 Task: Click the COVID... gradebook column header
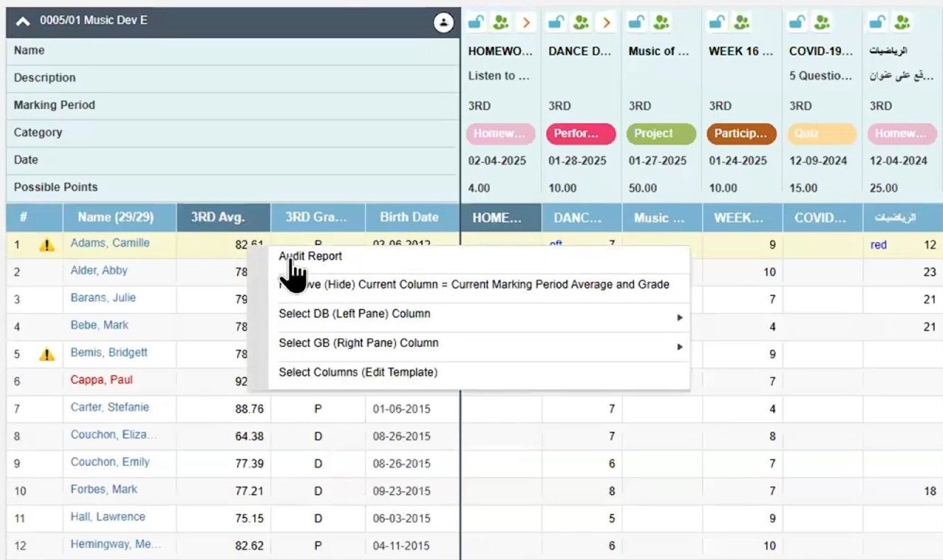pos(823,218)
